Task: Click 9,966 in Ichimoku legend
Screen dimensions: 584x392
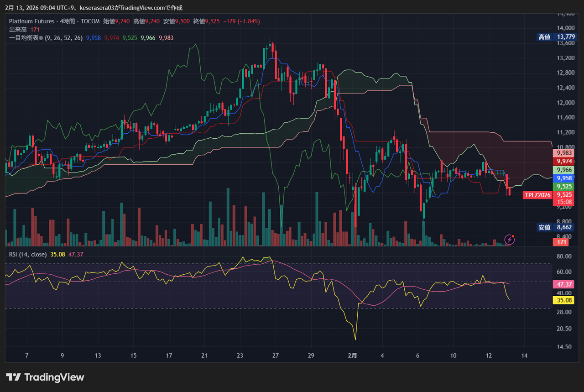Action: (148, 38)
